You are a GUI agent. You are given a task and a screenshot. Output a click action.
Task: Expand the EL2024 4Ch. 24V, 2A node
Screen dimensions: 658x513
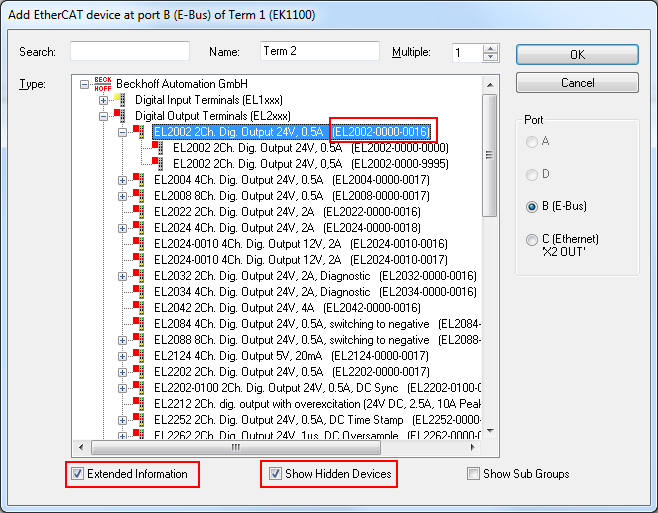(122, 228)
